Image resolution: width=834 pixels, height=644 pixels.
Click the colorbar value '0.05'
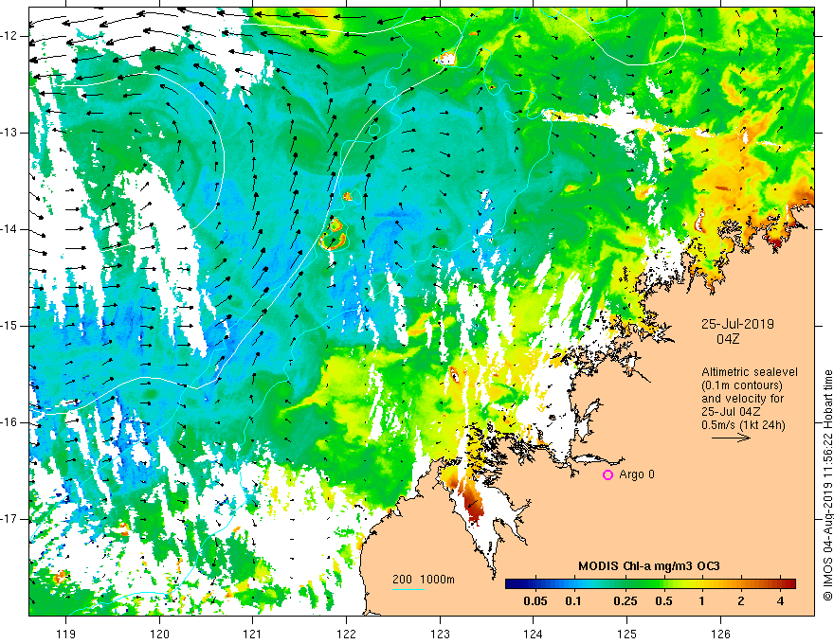[535, 601]
